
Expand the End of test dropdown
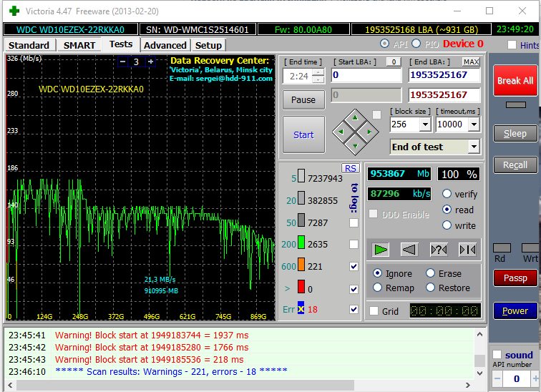tap(473, 147)
